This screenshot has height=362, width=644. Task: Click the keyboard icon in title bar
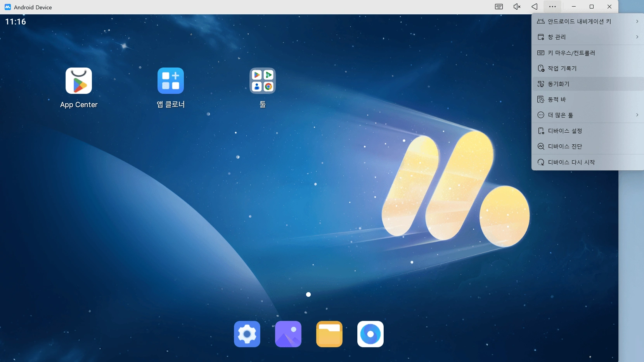tap(499, 7)
